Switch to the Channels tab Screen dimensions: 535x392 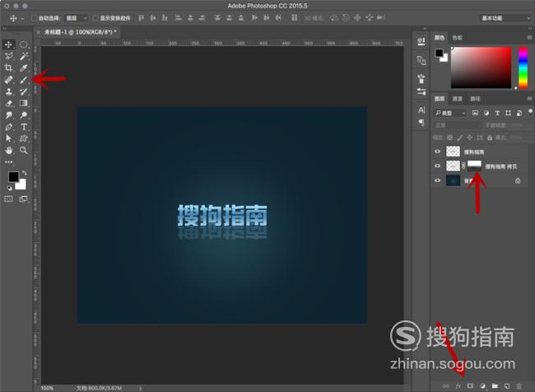[x=457, y=99]
